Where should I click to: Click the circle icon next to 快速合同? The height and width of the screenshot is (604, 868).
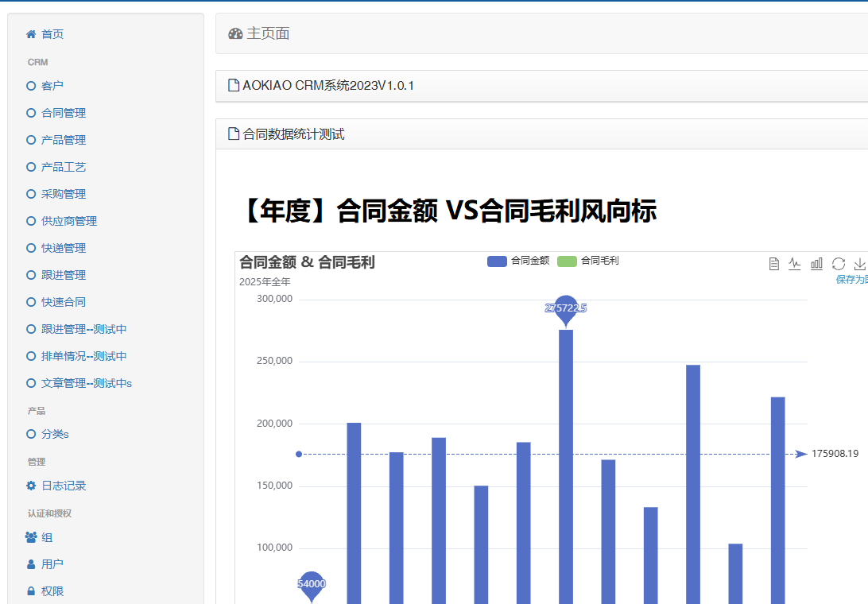31,302
